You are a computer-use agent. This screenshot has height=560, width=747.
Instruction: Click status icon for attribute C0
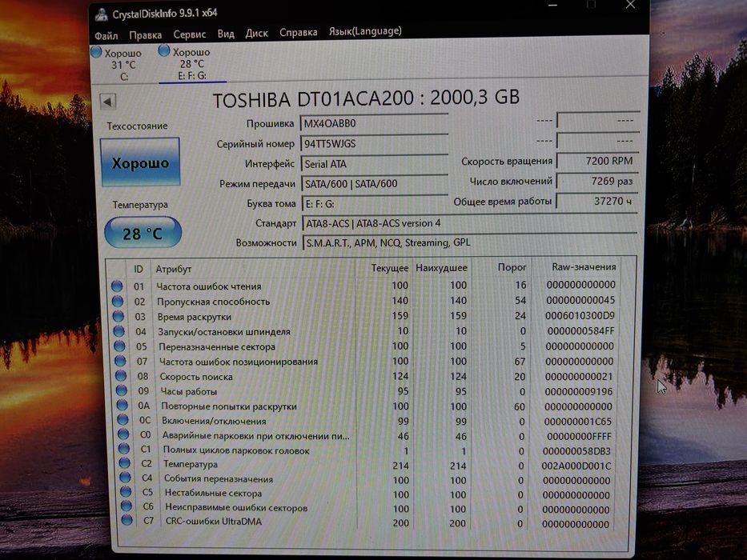click(123, 434)
